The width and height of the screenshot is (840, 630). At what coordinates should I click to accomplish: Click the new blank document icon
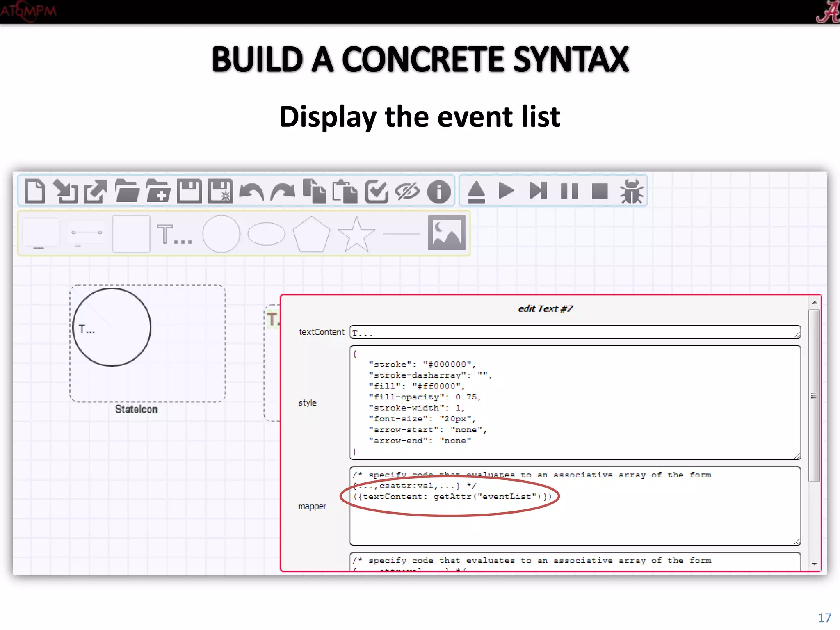(x=35, y=191)
